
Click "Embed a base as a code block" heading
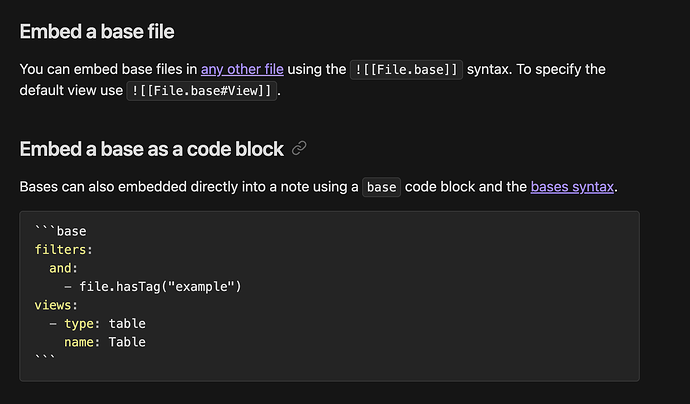151,149
